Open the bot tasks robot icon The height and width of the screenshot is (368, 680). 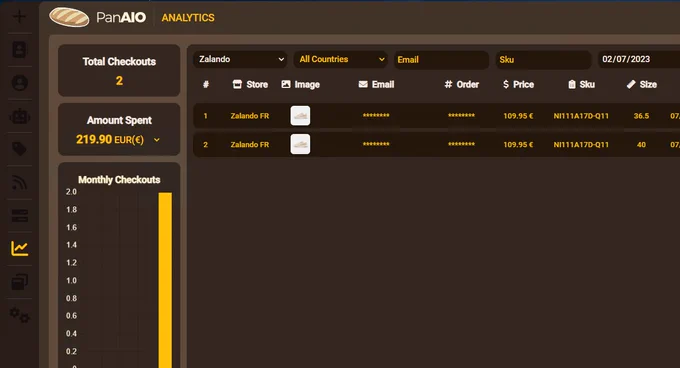click(x=20, y=116)
